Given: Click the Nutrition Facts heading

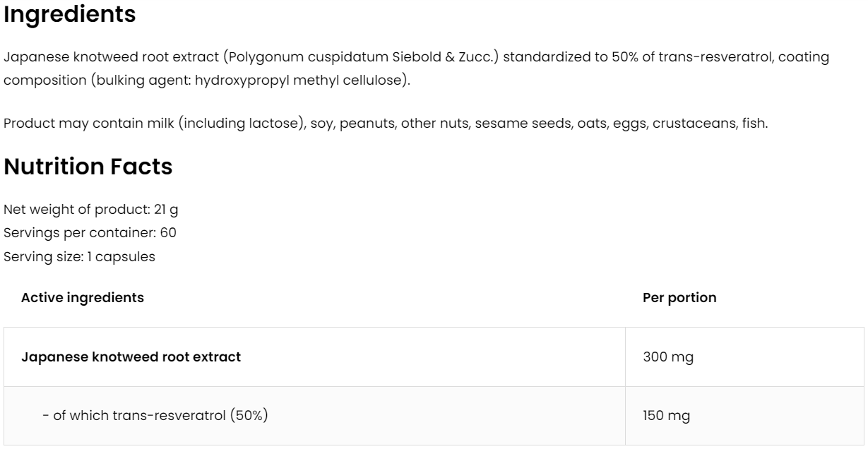Looking at the screenshot, I should point(88,167).
